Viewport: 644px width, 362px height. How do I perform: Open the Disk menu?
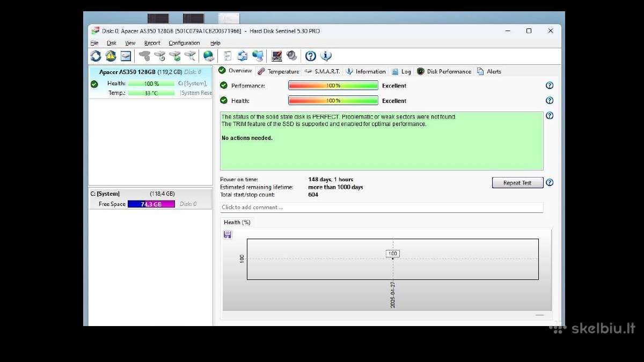(112, 43)
